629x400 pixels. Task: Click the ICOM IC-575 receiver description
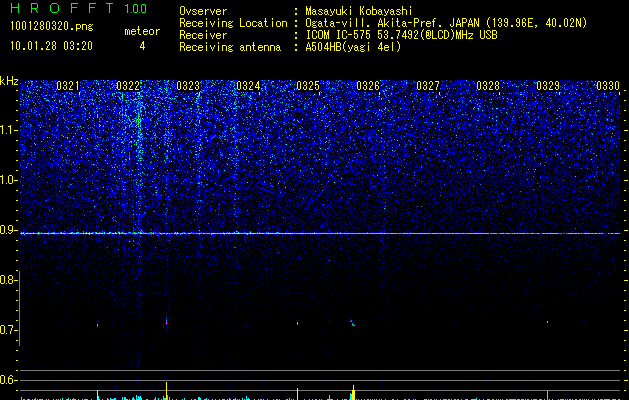pos(401,35)
